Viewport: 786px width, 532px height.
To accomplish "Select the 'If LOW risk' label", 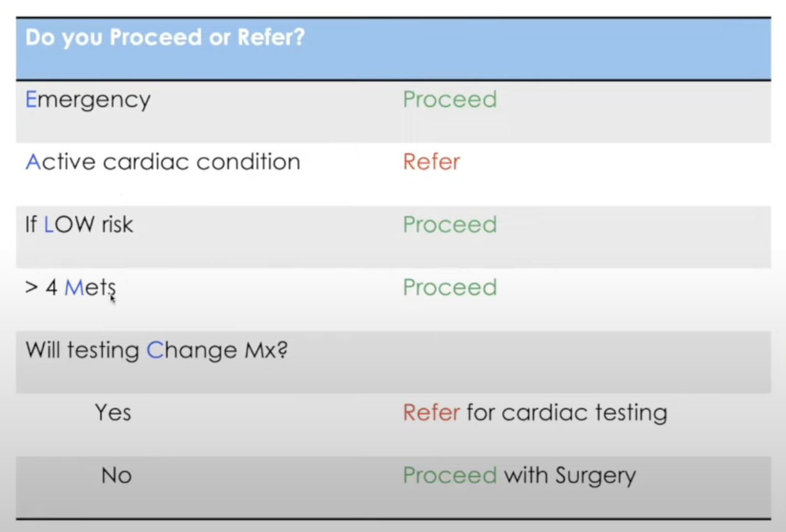I will tap(79, 224).
